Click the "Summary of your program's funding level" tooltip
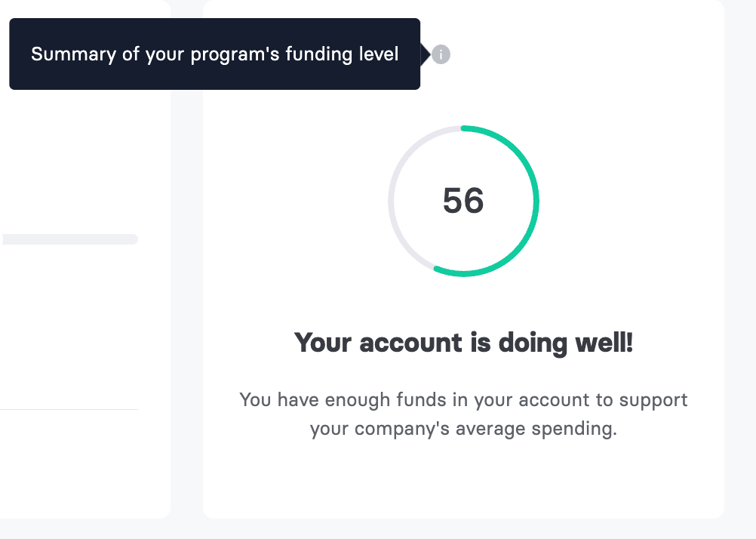 214,54
